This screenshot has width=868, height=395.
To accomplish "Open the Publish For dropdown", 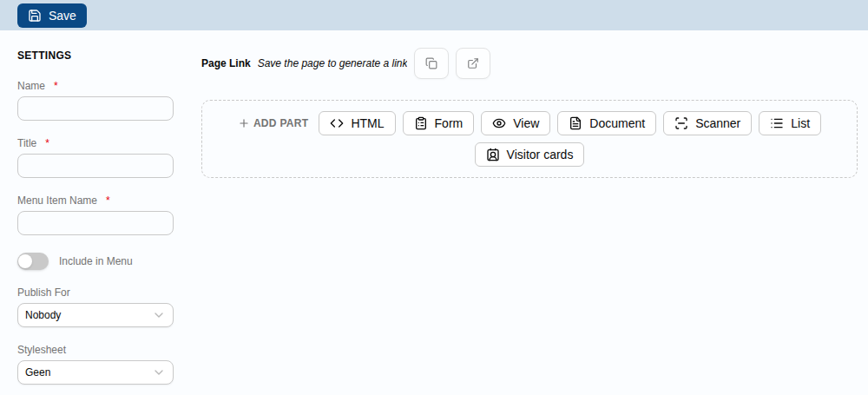I will point(95,315).
